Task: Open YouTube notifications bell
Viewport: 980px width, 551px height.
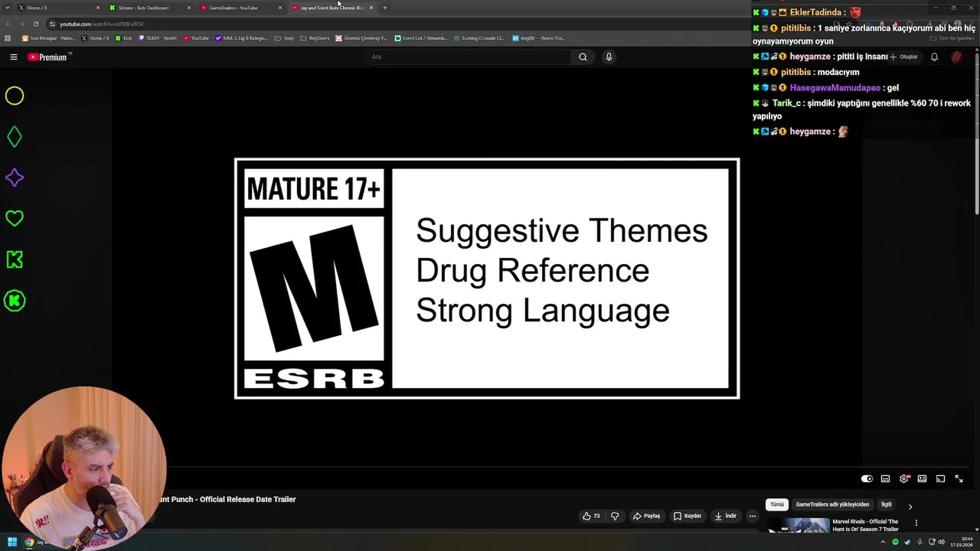Action: 934,57
